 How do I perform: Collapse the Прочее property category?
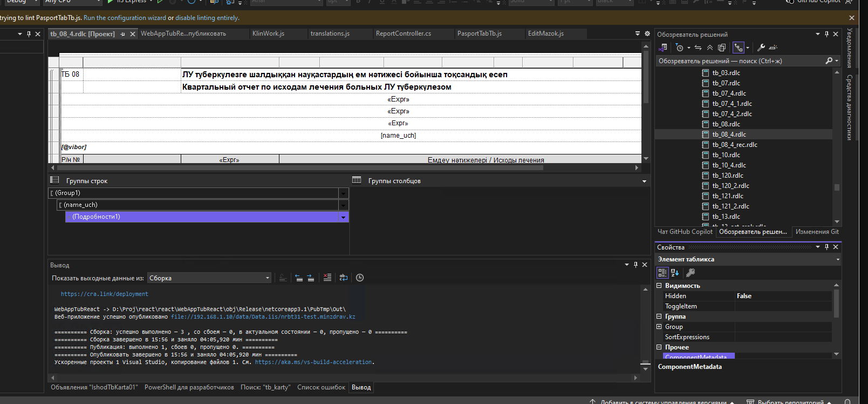(x=659, y=347)
